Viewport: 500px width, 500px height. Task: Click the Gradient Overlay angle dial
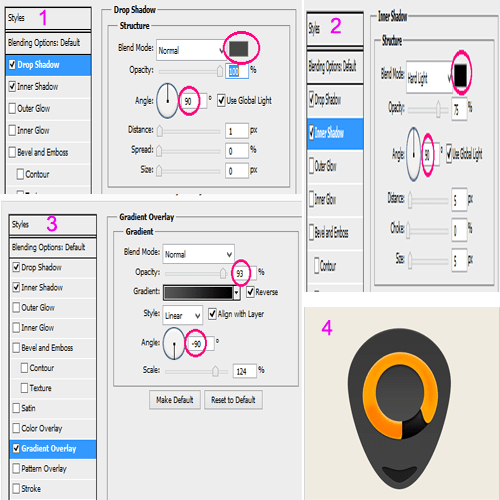click(x=174, y=343)
